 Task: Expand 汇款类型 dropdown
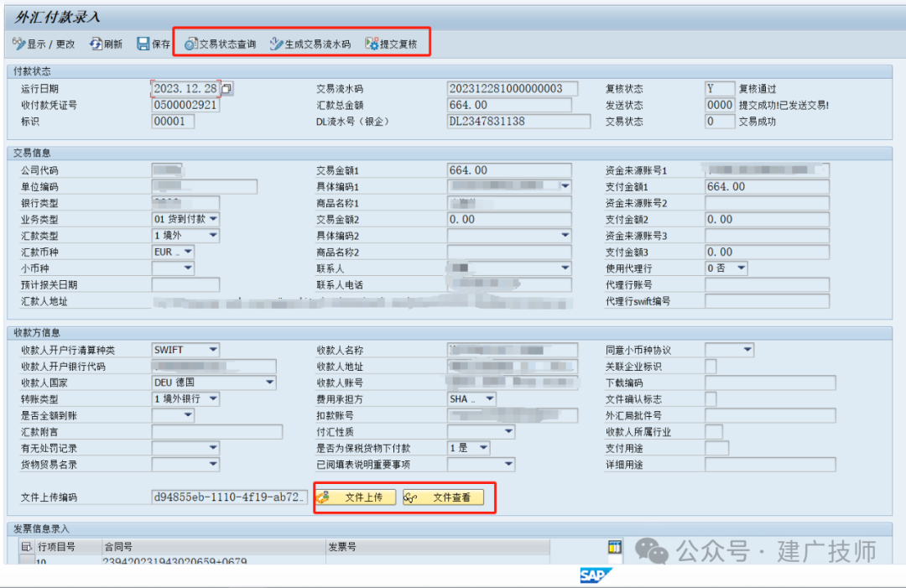(x=213, y=235)
